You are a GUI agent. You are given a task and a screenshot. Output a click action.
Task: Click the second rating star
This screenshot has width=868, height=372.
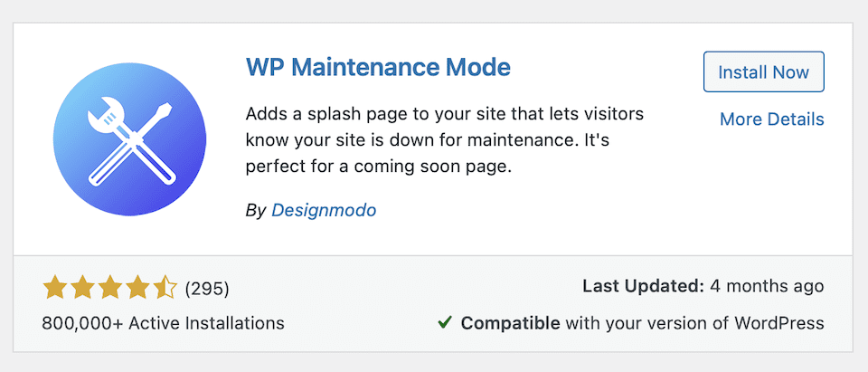tap(82, 289)
